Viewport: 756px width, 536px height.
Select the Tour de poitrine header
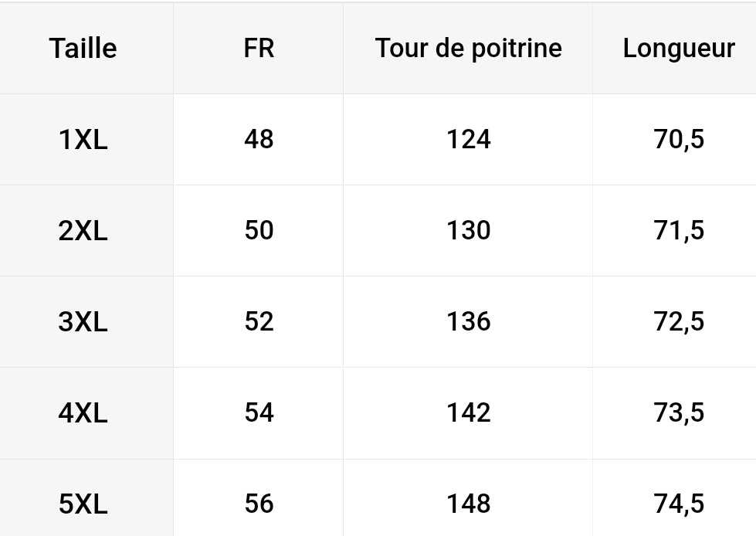[468, 48]
